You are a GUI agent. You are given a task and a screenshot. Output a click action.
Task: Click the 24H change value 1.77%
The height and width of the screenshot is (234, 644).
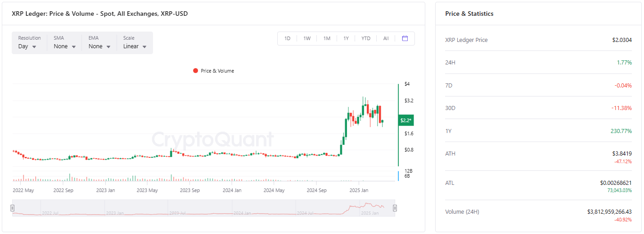[625, 63]
